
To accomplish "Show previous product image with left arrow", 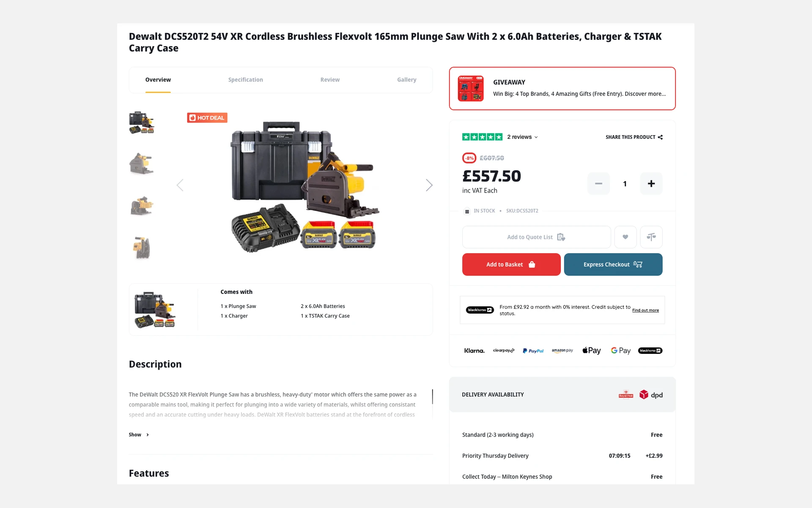I will coord(180,185).
